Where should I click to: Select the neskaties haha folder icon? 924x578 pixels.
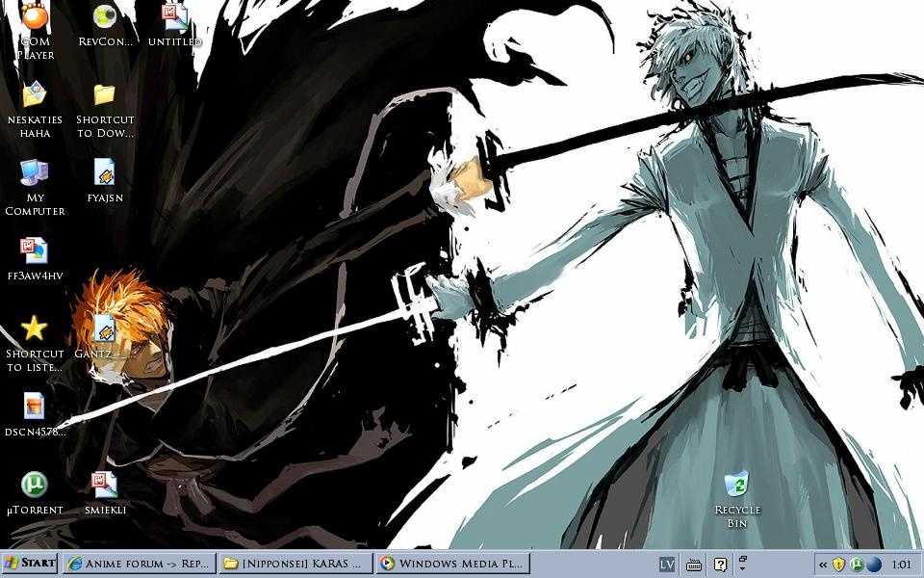[35, 94]
